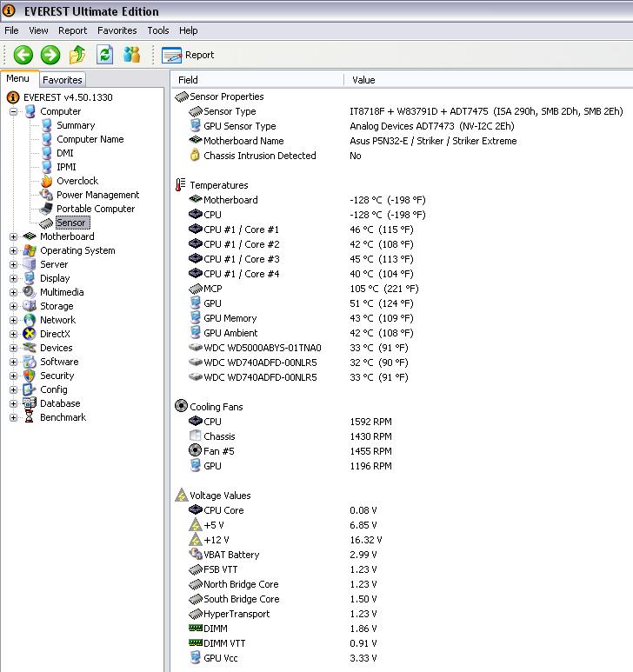Click the Value column header

489,80
